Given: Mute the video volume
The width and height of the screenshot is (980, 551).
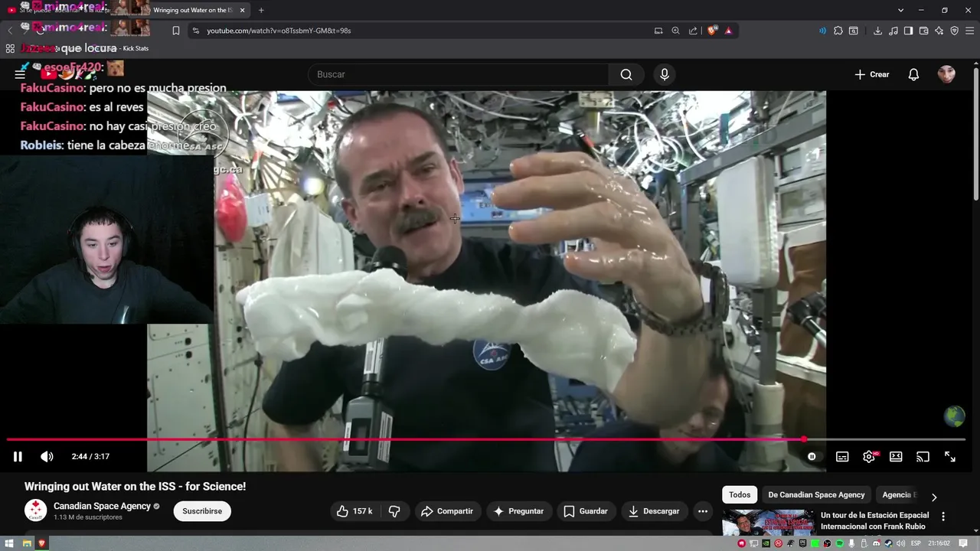Looking at the screenshot, I should tap(47, 457).
